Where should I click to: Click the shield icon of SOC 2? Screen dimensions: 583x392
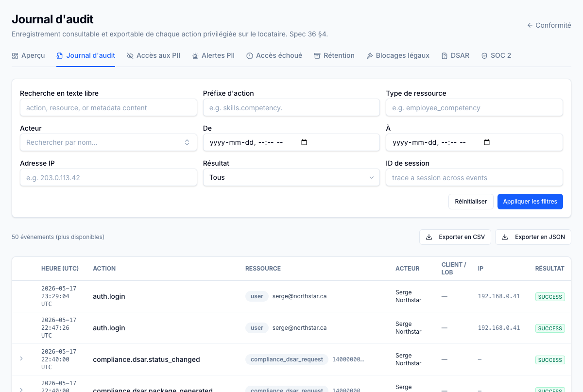(x=484, y=56)
